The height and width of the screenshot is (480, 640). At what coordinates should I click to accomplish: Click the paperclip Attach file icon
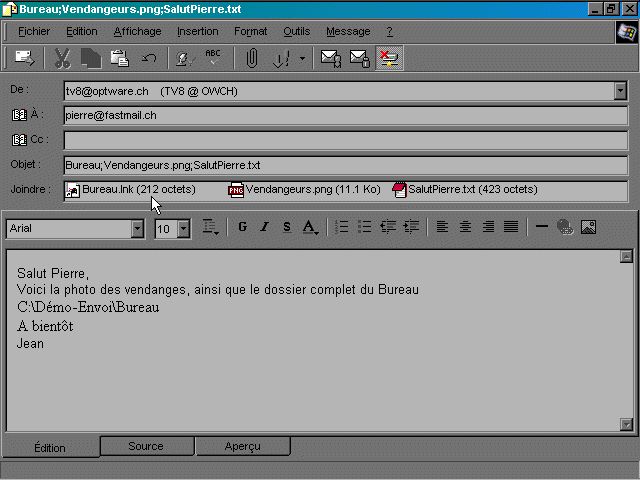click(252, 58)
